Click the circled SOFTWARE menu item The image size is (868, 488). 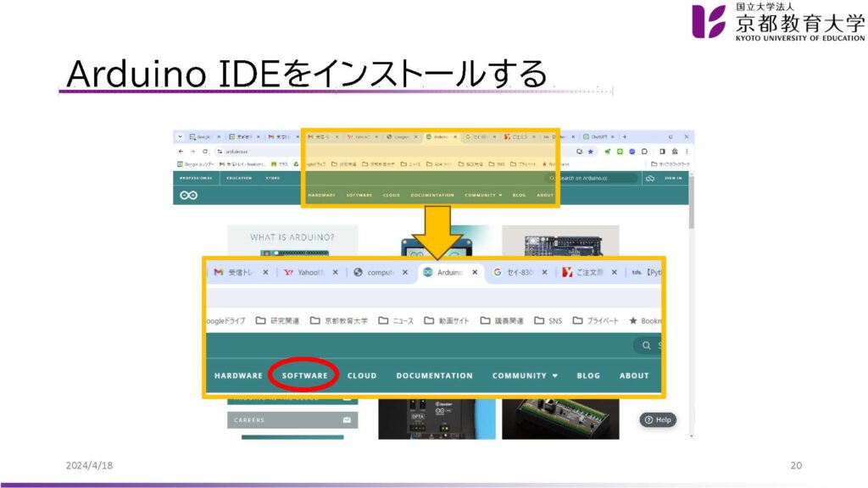coord(304,375)
